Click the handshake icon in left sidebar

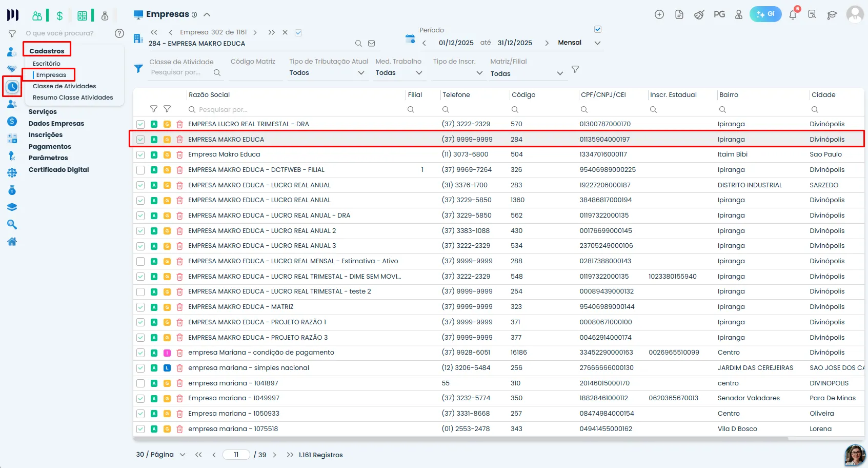(x=12, y=69)
